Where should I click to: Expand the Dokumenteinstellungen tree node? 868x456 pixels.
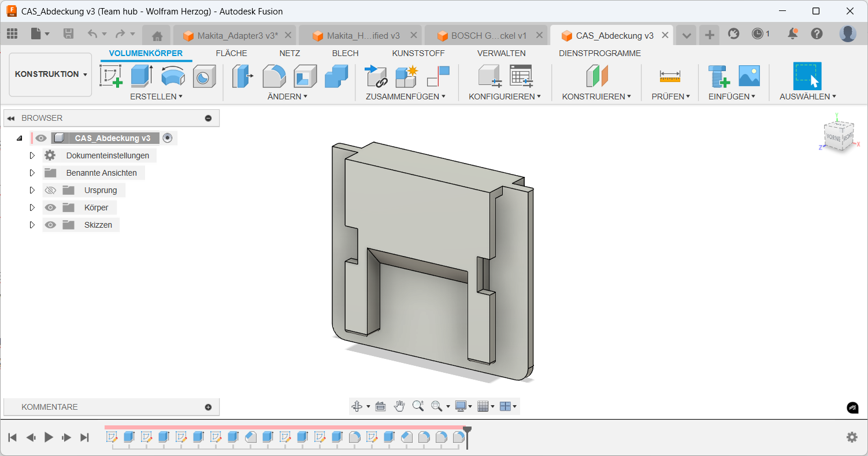click(x=32, y=155)
